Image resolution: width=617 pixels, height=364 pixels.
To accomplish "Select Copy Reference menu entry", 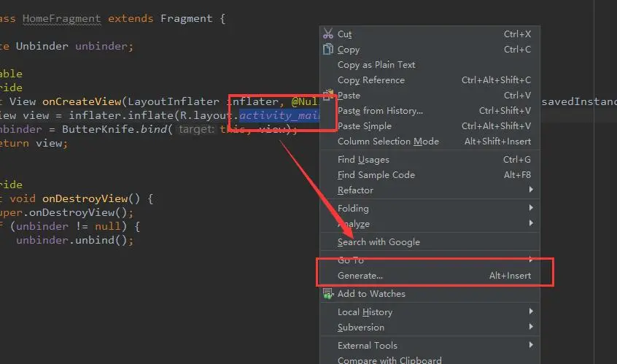I will click(430, 80).
